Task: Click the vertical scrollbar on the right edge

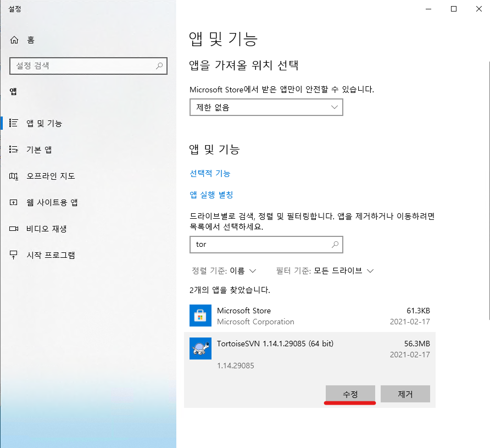Action: coord(488,191)
